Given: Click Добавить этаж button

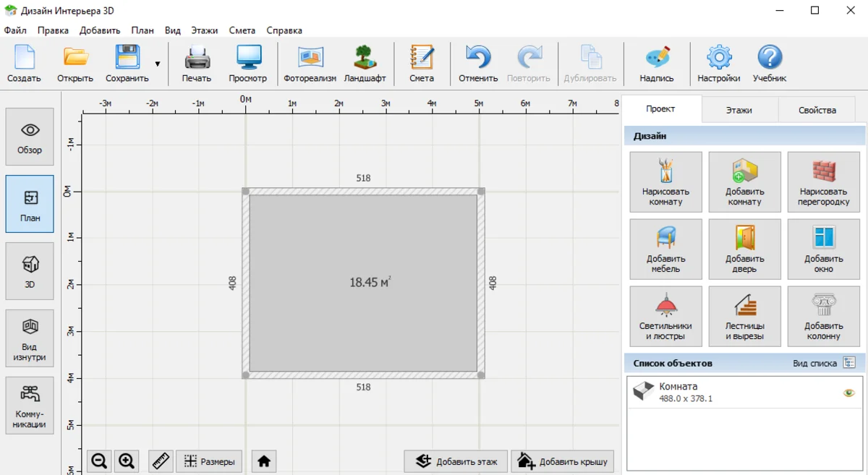Looking at the screenshot, I should tap(456, 461).
